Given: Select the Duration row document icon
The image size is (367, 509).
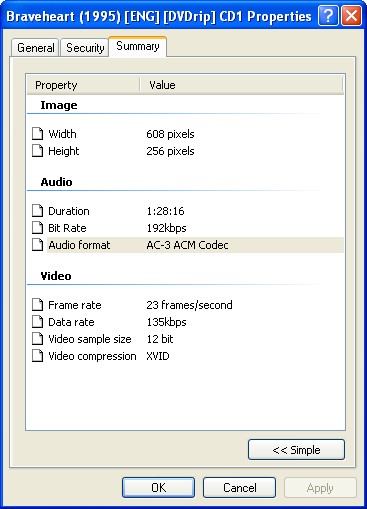Looking at the screenshot, I should pyautogui.click(x=37, y=211).
